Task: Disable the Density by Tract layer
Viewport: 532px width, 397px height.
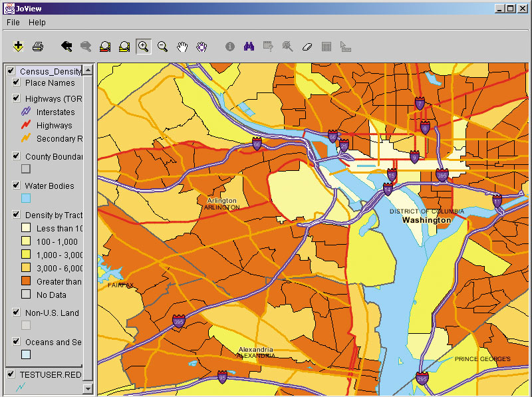Action: tap(17, 215)
